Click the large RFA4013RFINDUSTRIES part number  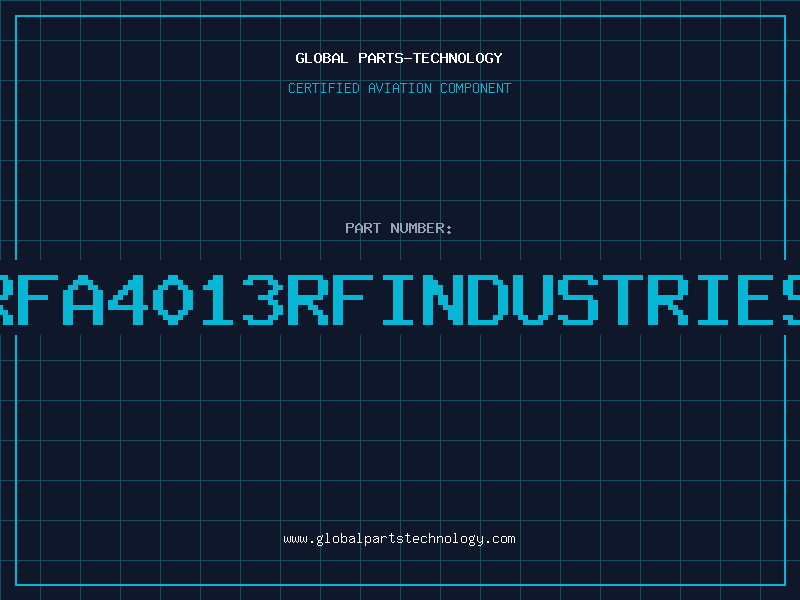[400, 300]
